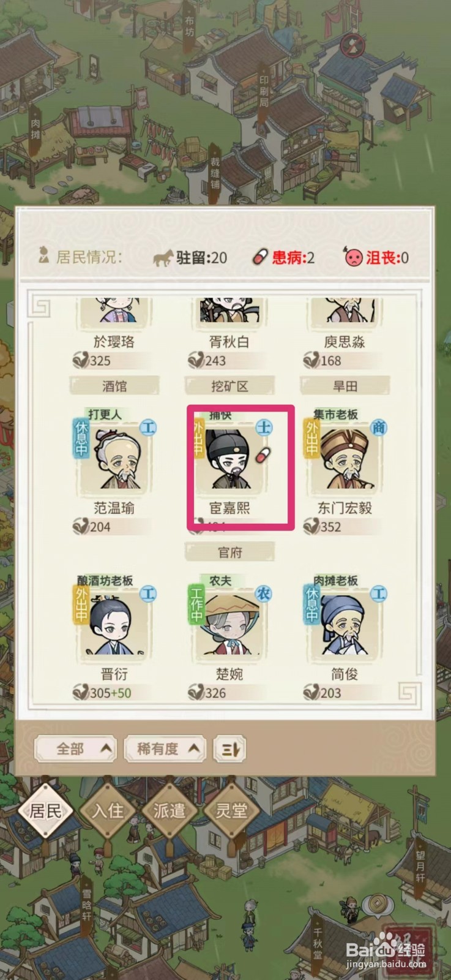Click the red pill sick icon beside 患病
Image resolution: width=451 pixels, height=980 pixels.
pos(261,257)
